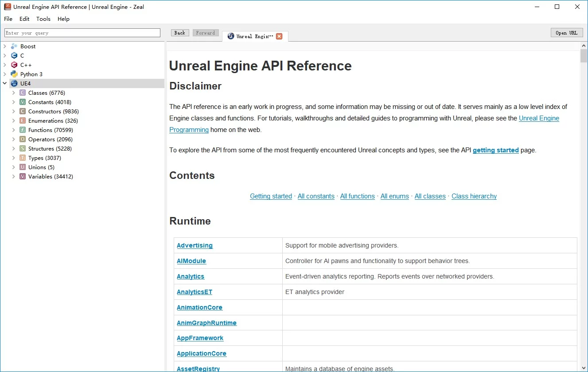Collapse the UE4 docset tree
Image resolution: width=588 pixels, height=372 pixels.
[4, 83]
